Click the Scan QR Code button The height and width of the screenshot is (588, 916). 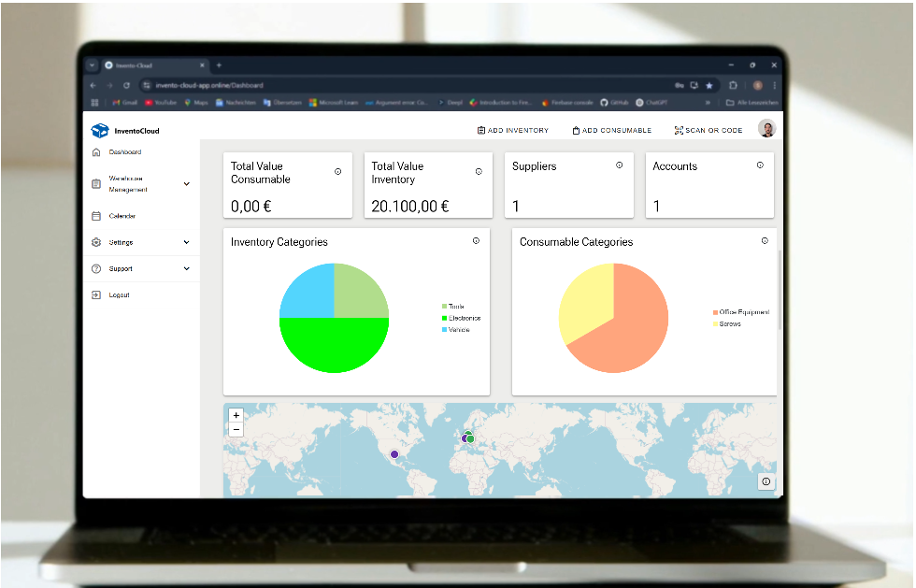pos(708,130)
